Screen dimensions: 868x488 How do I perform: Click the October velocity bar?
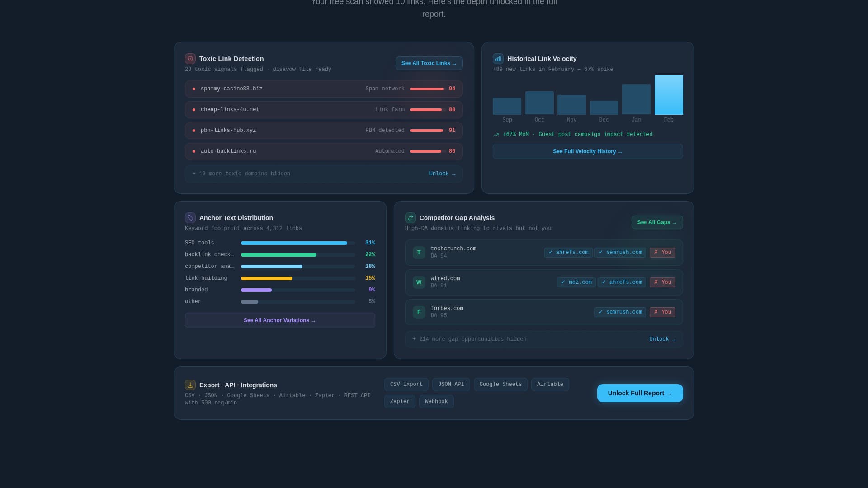click(539, 103)
